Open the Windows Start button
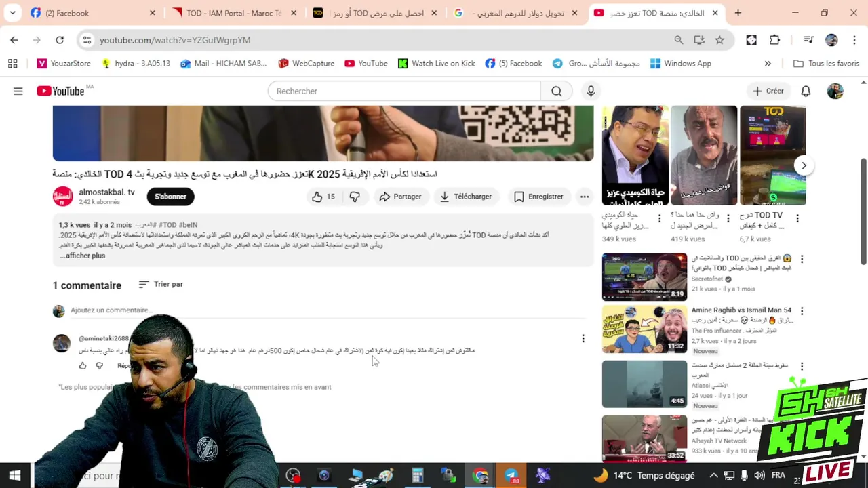The width and height of the screenshot is (868, 488). click(x=15, y=476)
